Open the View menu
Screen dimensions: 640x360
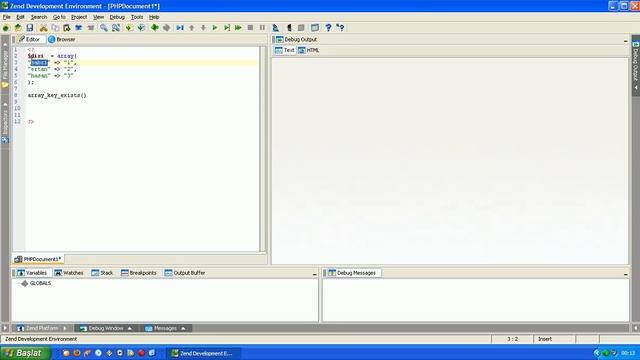click(x=98, y=17)
